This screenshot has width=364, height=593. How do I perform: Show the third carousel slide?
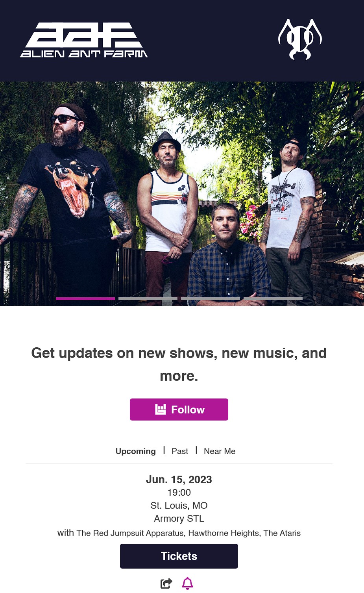pyautogui.click(x=211, y=299)
